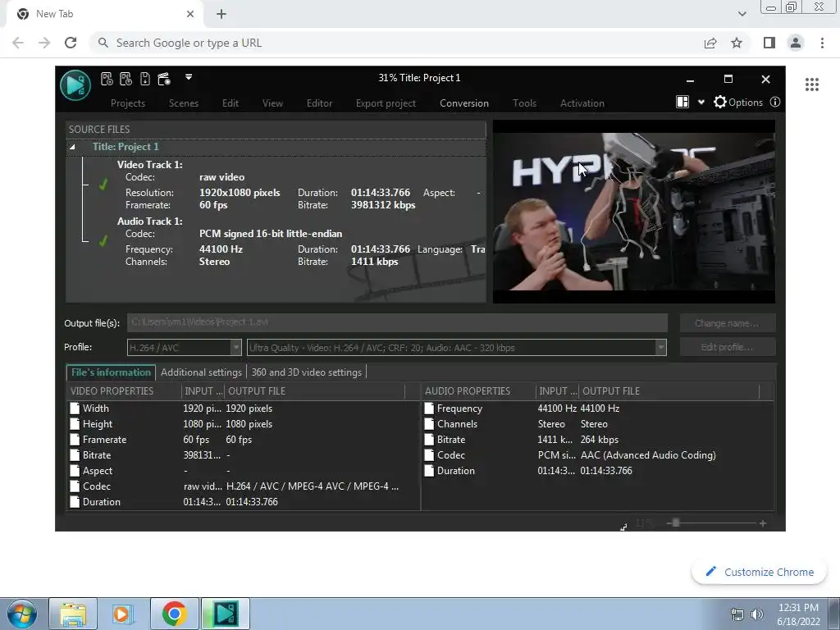Click the page icon beside audio Codec
Screen dimensions: 840x630
[x=429, y=454]
